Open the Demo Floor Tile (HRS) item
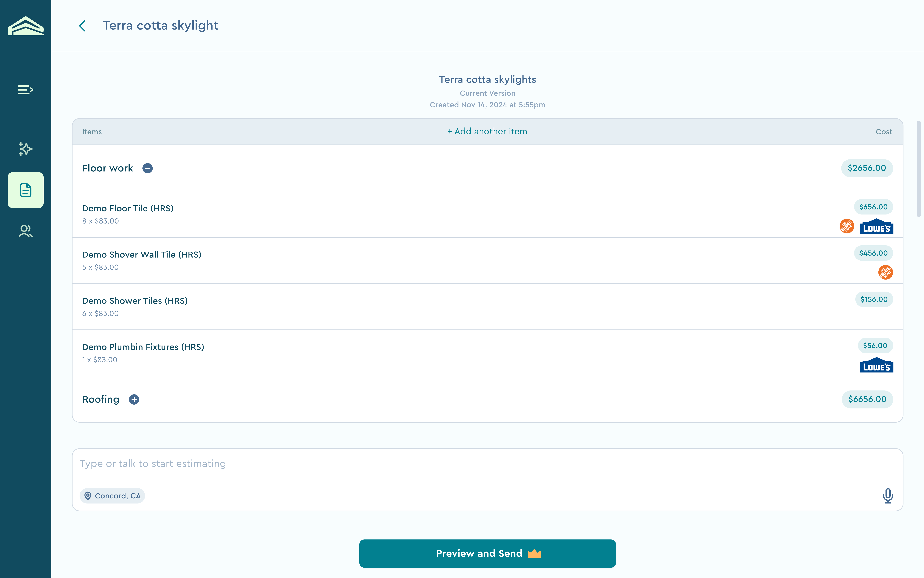 [x=128, y=208]
